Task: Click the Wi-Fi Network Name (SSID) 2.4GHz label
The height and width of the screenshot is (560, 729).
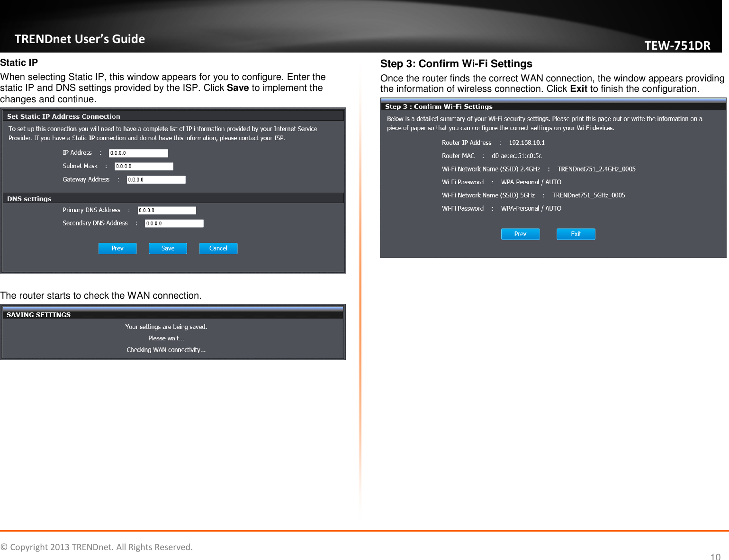Action: click(x=491, y=169)
